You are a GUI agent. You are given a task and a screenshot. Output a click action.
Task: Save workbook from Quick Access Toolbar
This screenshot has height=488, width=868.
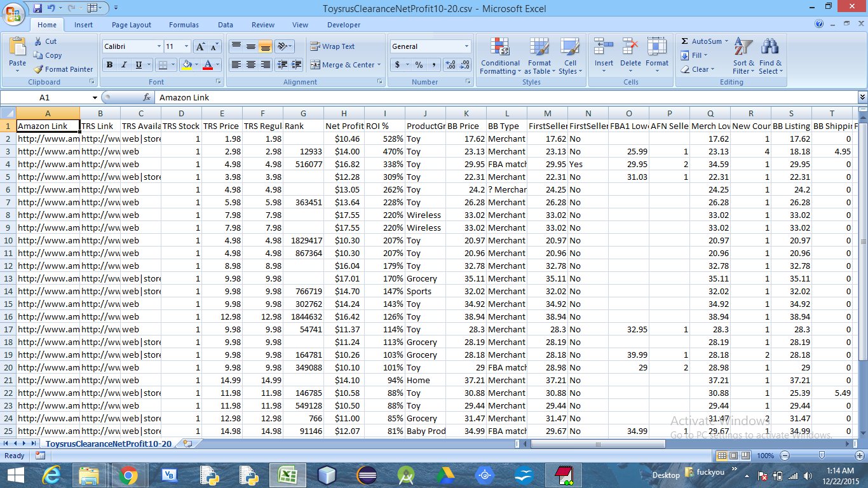pos(37,8)
